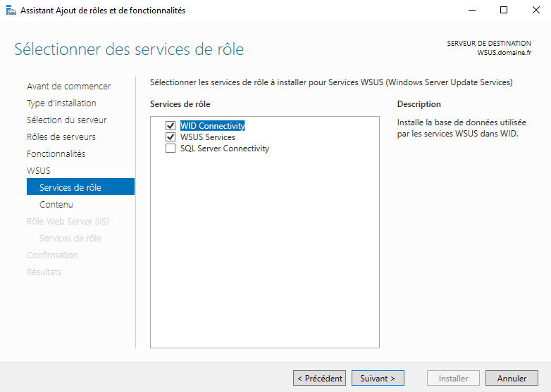Click the Précédent button
This screenshot has width=551, height=392.
pyautogui.click(x=319, y=378)
